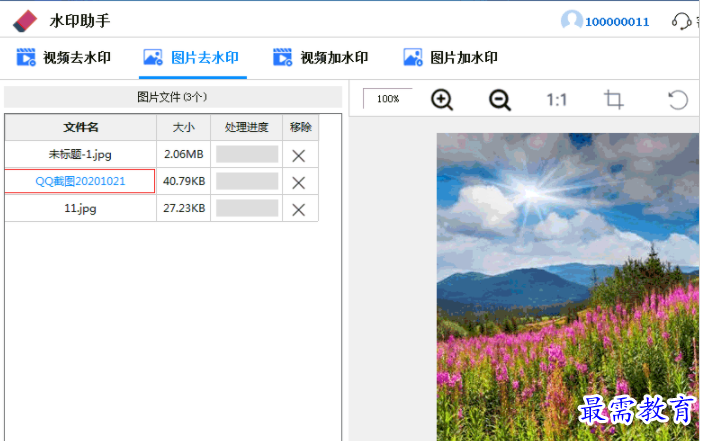Click the undo rotate arrow icon
Viewport: 702px width, 441px height.
tap(678, 99)
